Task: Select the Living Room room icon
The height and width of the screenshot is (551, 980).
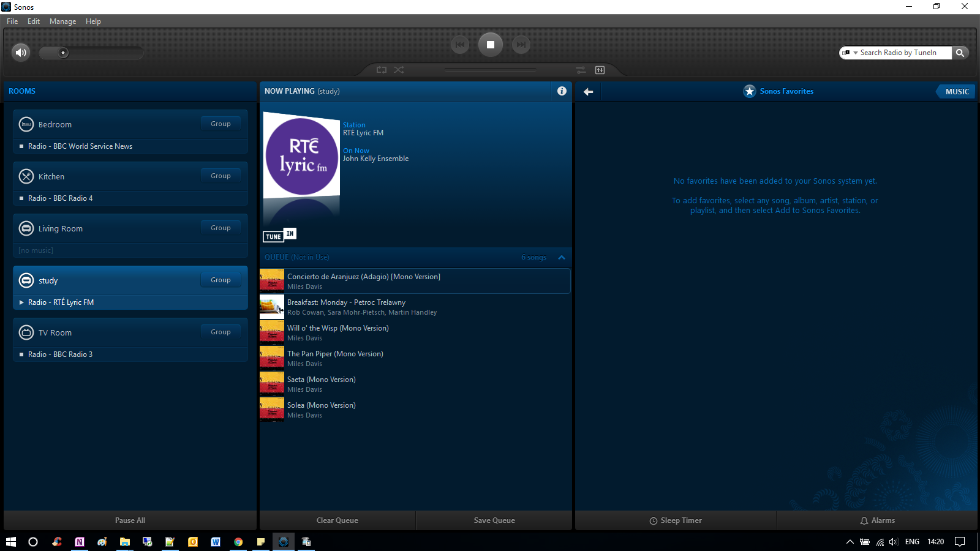Action: (x=26, y=228)
